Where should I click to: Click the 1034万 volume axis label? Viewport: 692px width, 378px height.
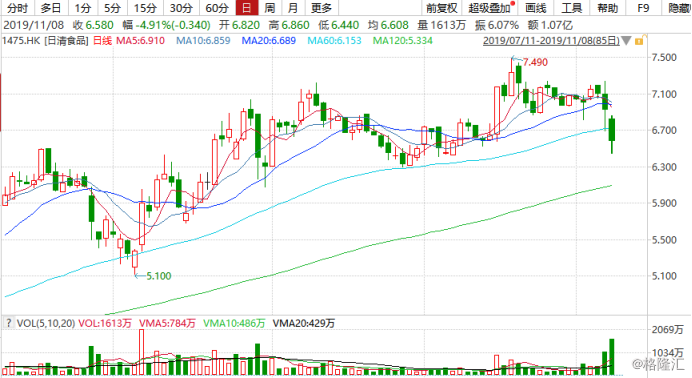pos(667,352)
